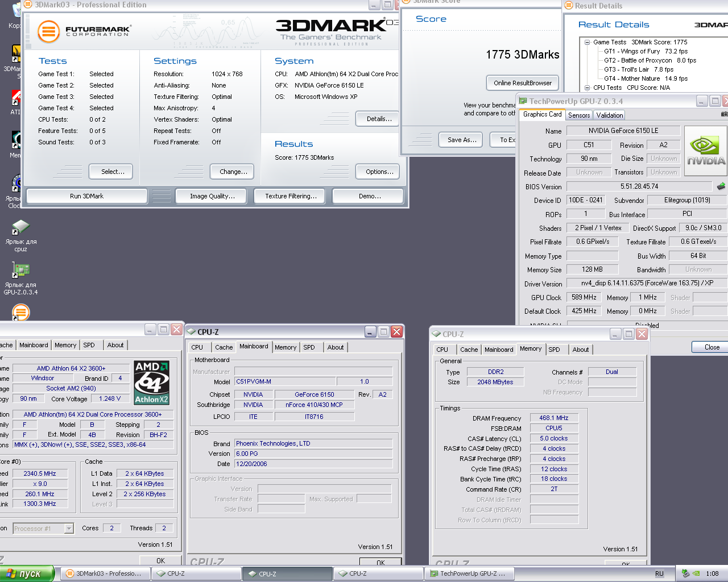Viewport: 728px width, 582px height.
Task: Click the Driver Version field in GPU-Z
Action: [x=647, y=283]
